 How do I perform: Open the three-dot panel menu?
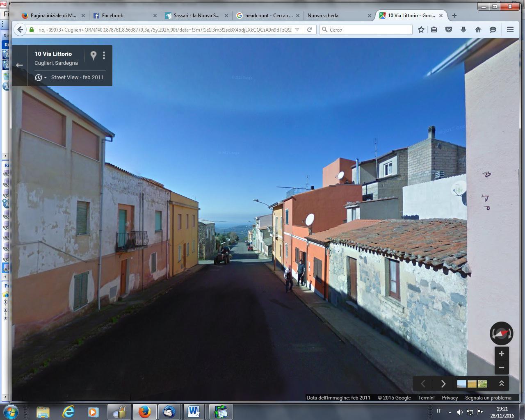(x=104, y=55)
